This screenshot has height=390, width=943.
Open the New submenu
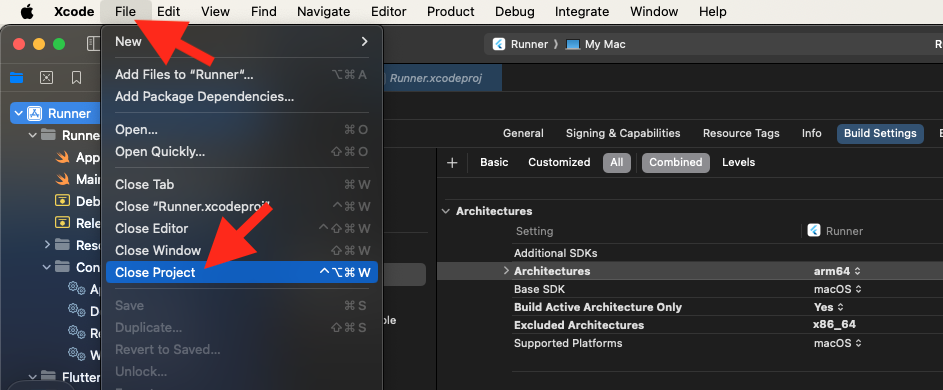tap(242, 42)
